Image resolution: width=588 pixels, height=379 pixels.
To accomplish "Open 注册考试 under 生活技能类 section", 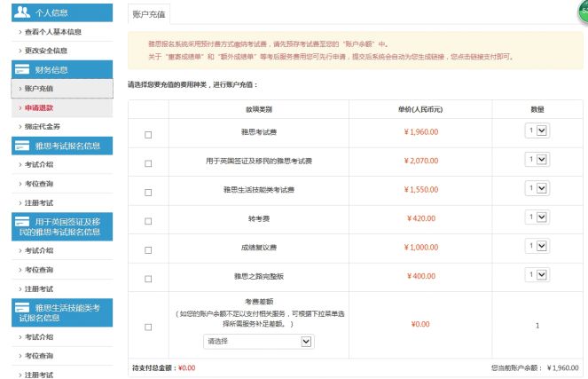I will click(x=39, y=375).
